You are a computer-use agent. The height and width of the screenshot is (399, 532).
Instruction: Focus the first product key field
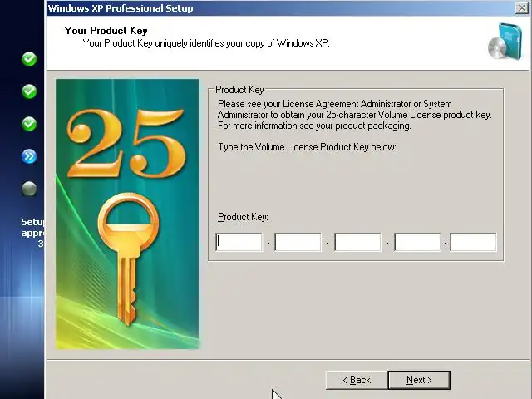pyautogui.click(x=239, y=242)
